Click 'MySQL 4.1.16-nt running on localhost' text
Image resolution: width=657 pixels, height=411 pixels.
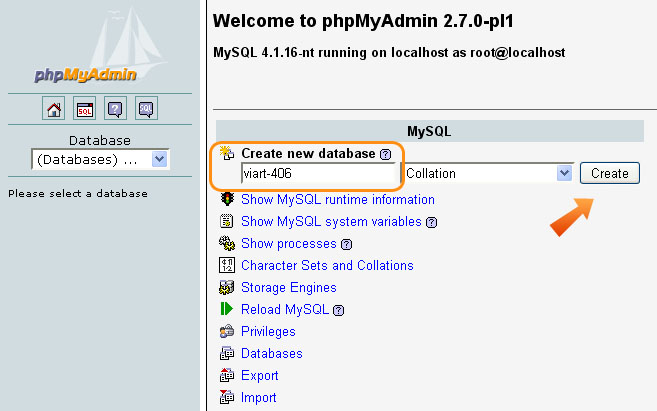[x=331, y=52]
